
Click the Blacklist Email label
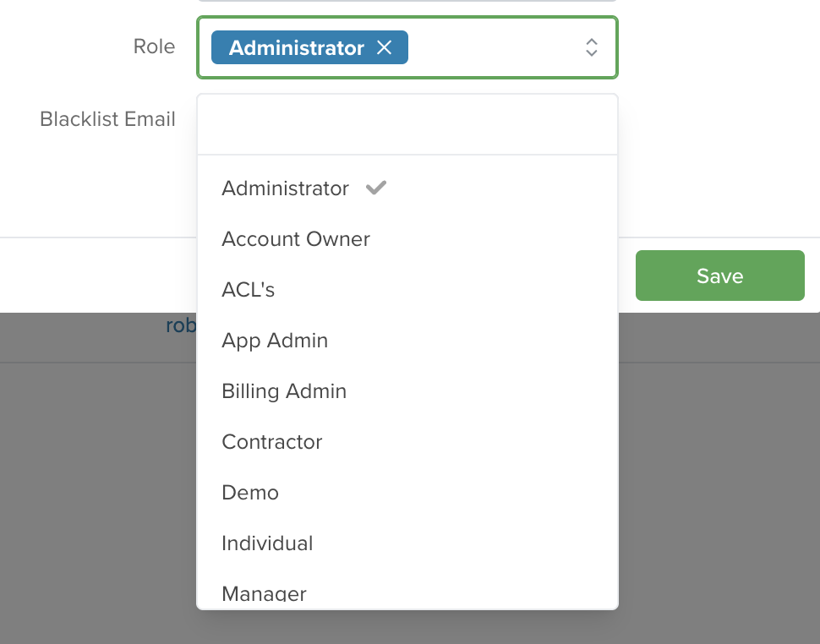click(x=107, y=119)
